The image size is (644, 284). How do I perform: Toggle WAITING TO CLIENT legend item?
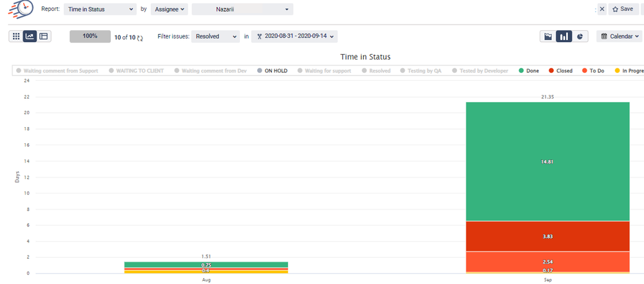[x=137, y=71]
